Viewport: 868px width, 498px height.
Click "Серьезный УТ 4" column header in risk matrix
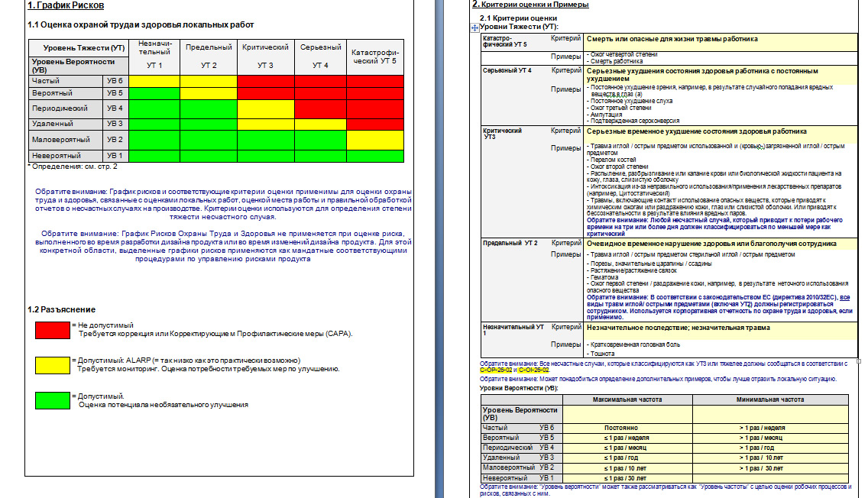[x=320, y=57]
